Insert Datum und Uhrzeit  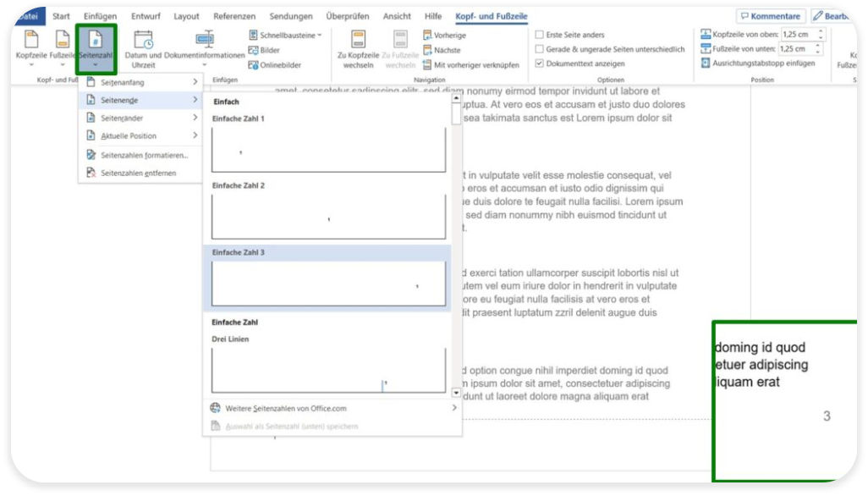click(x=143, y=49)
